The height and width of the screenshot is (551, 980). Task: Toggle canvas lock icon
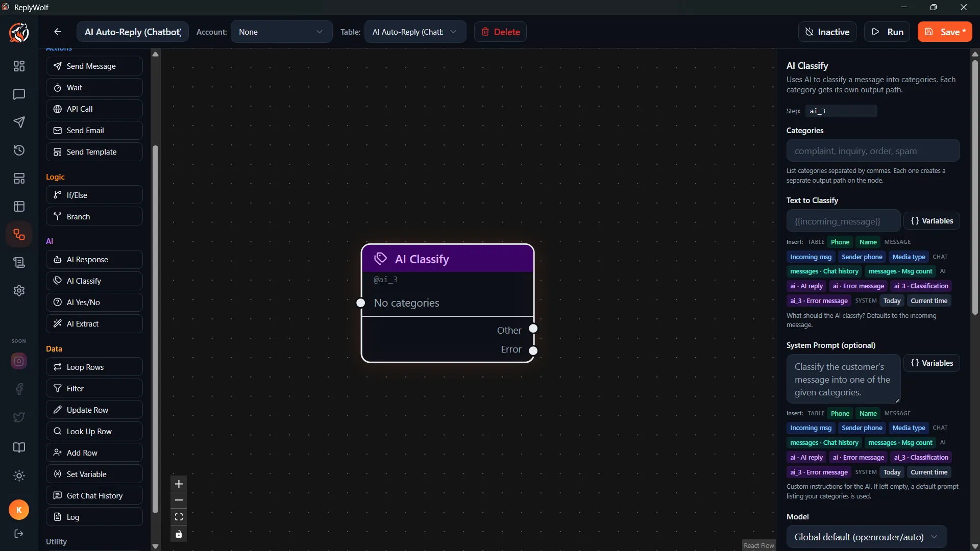[179, 534]
